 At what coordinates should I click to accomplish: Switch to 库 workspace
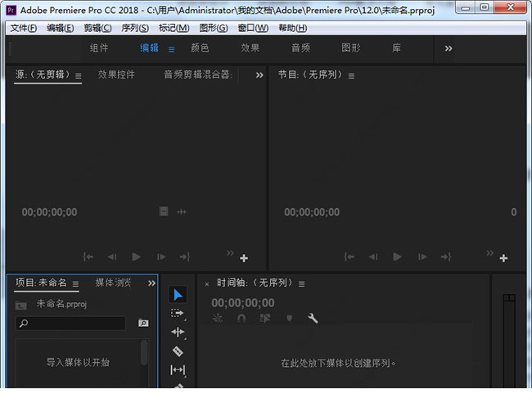point(396,48)
